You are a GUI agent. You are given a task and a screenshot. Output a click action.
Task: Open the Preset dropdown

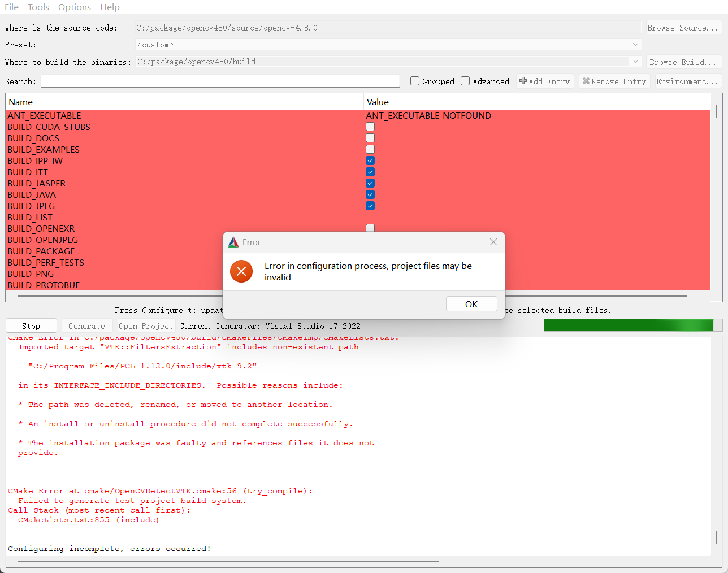pos(388,45)
